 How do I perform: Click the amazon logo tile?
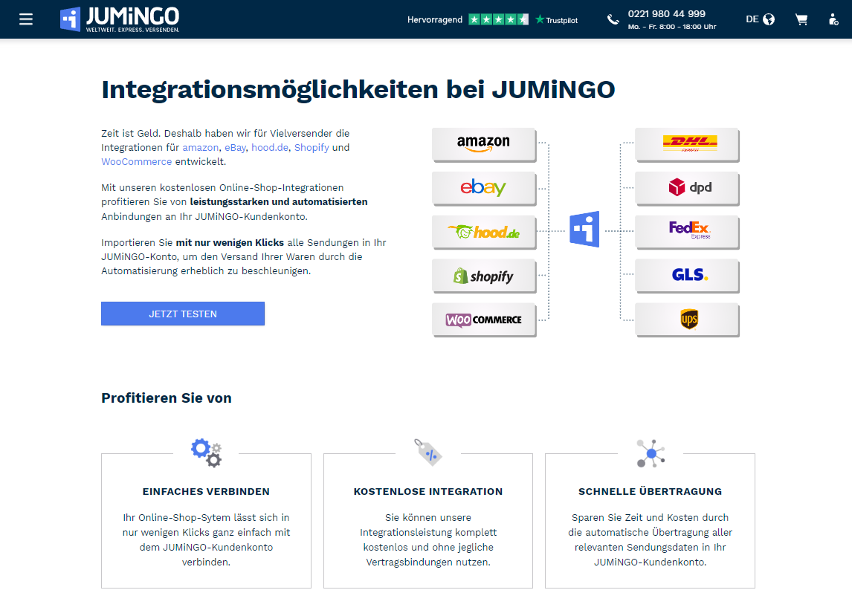(x=483, y=144)
